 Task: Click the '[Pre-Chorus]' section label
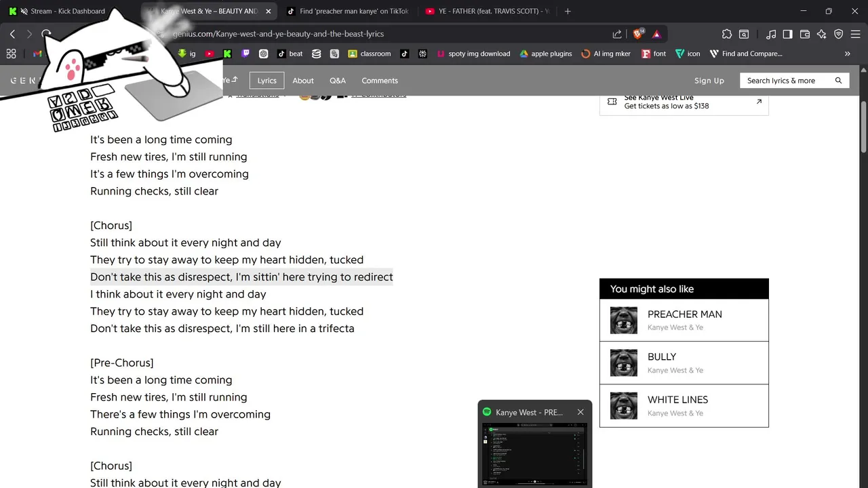tap(122, 363)
